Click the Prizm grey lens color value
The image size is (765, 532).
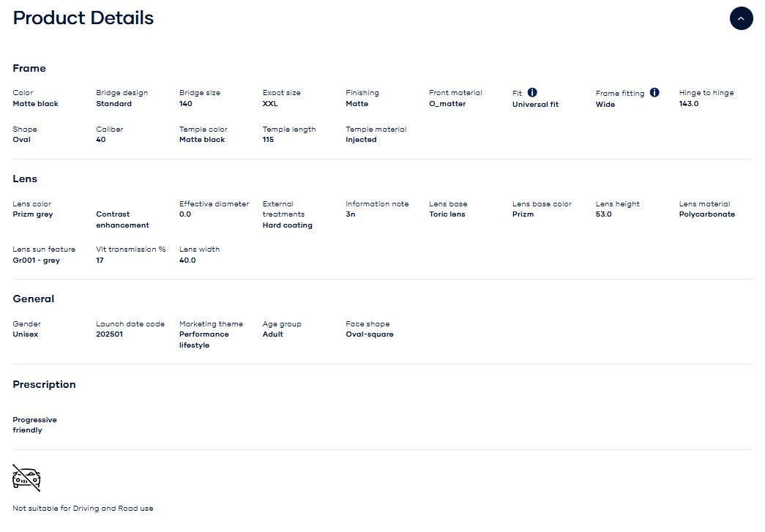(x=33, y=214)
